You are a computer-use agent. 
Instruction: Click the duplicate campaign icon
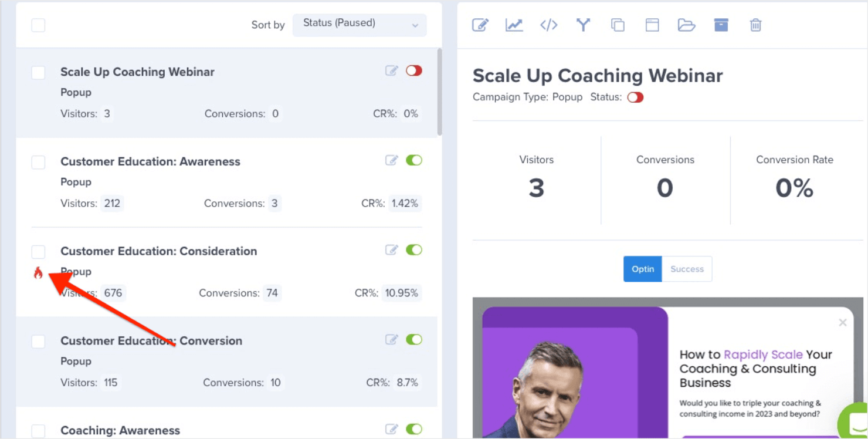[618, 25]
